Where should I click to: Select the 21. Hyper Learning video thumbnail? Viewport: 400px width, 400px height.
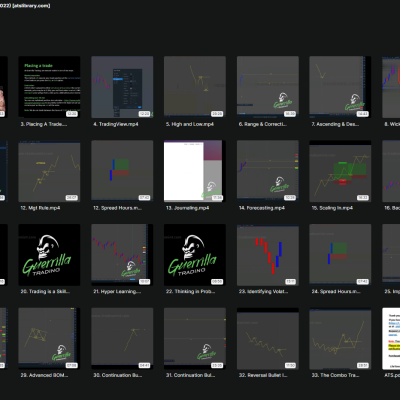point(122,255)
